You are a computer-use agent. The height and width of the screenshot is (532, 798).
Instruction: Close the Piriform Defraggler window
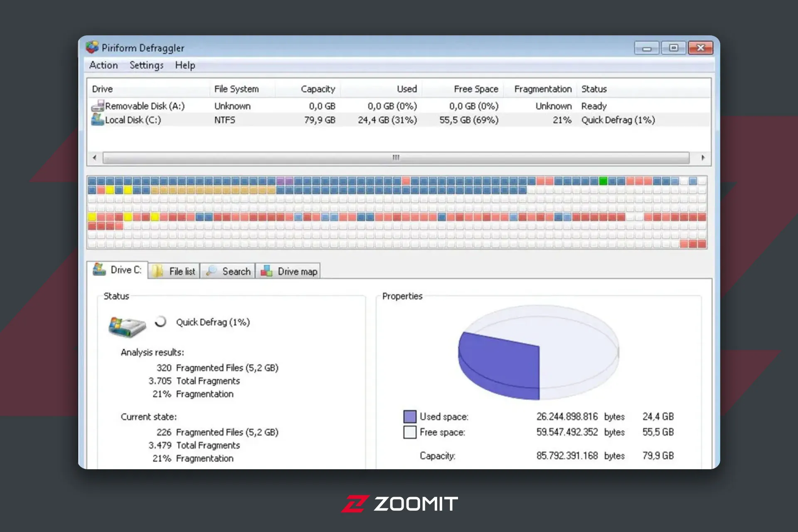700,48
